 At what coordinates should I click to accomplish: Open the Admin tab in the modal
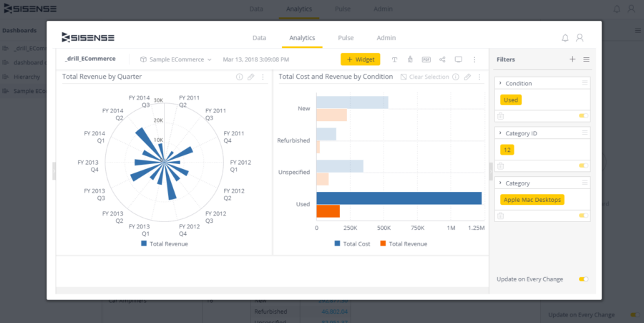[x=386, y=38]
